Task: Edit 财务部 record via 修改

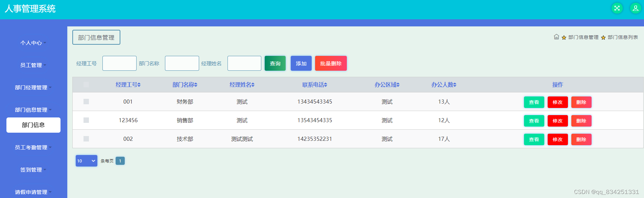Action: click(558, 102)
